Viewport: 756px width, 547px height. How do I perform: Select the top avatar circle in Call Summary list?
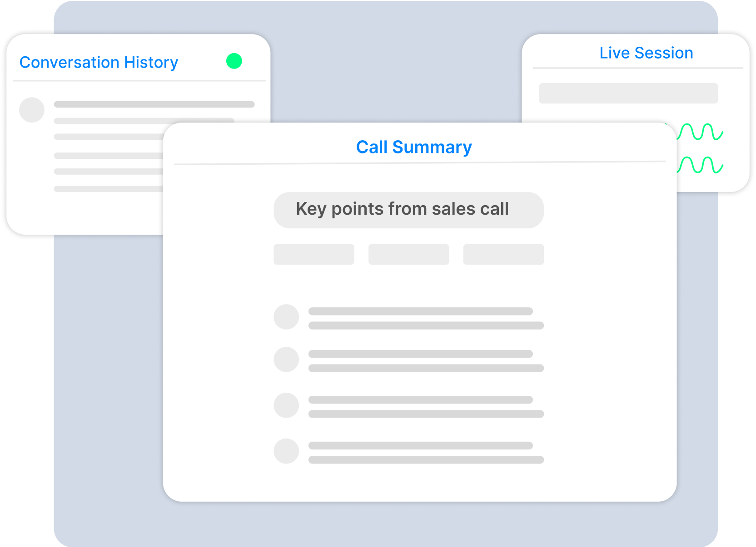(286, 317)
